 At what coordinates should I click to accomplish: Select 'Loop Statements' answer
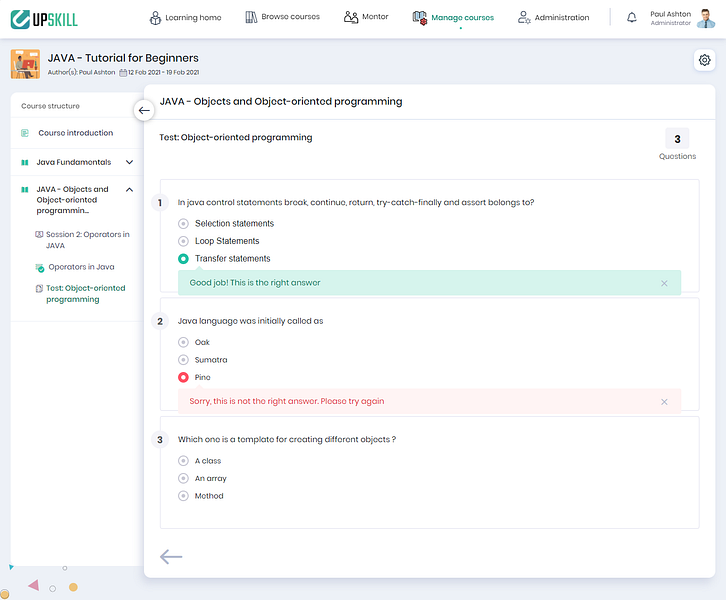(x=183, y=241)
